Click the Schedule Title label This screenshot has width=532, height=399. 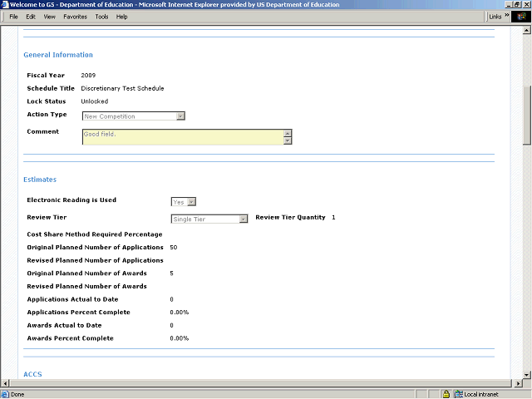(51, 88)
